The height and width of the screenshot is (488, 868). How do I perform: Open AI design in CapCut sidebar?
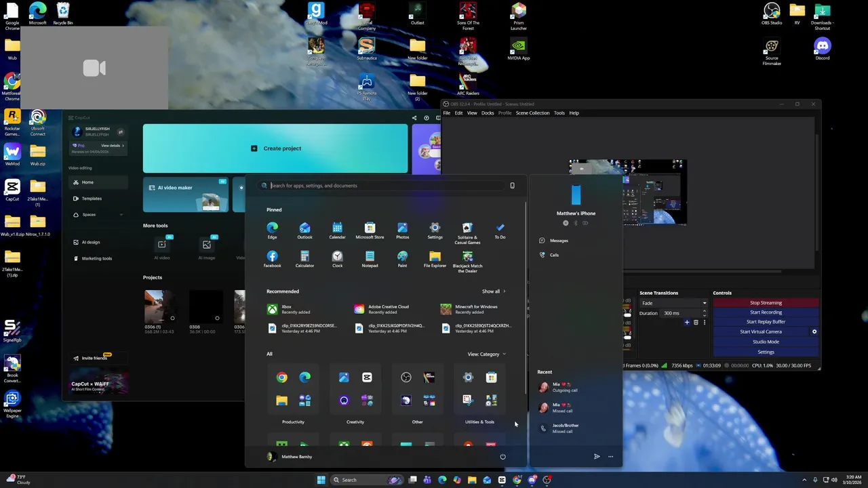(98, 242)
